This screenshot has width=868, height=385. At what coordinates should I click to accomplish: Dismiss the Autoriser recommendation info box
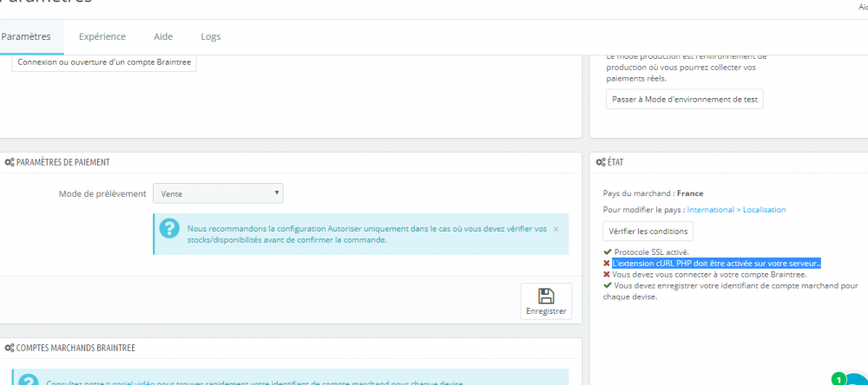[556, 228]
